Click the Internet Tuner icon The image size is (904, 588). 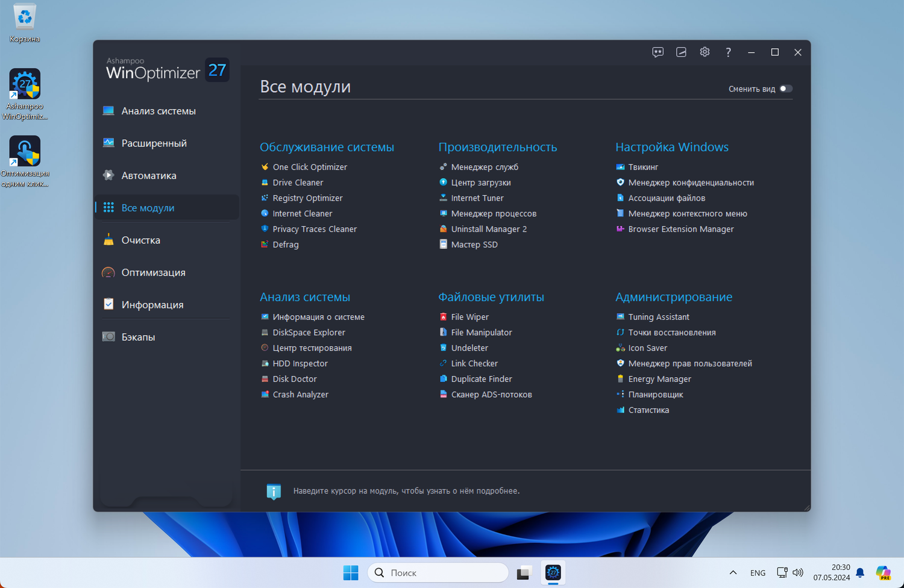tap(443, 198)
